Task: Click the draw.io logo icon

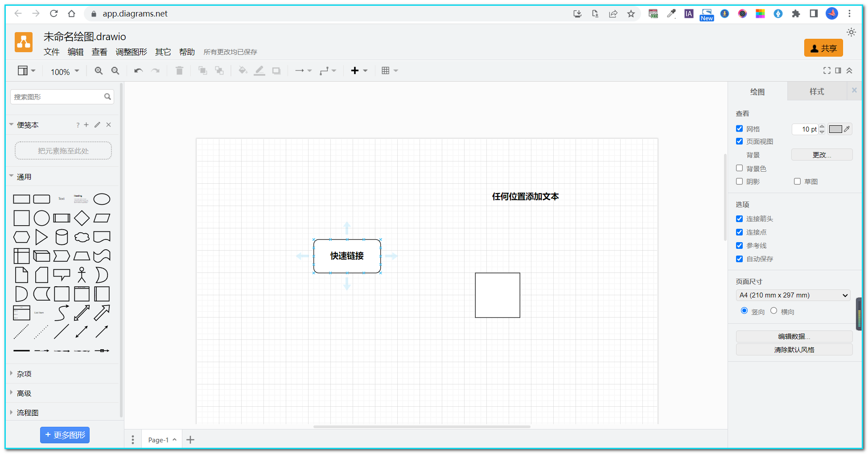Action: point(24,42)
